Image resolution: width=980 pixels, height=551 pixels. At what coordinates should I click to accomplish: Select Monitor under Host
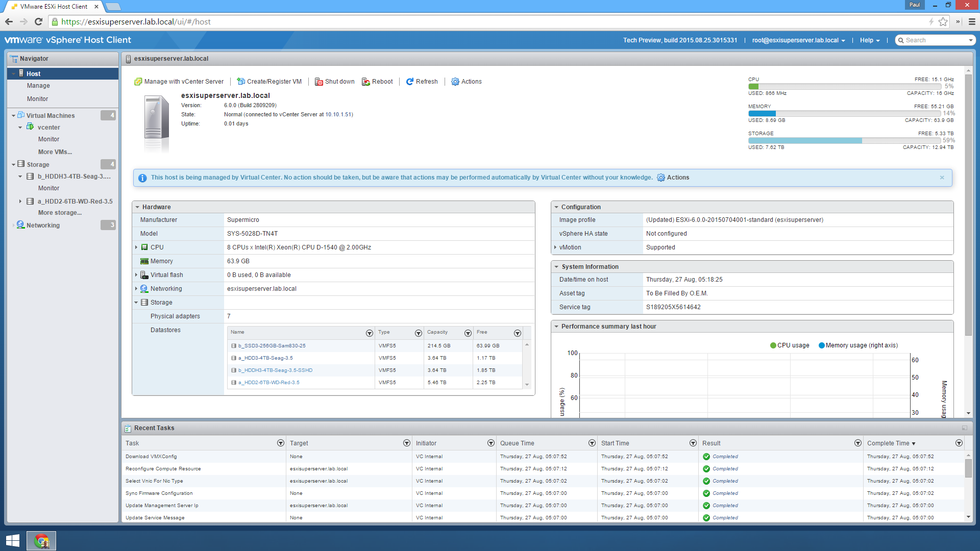37,99
